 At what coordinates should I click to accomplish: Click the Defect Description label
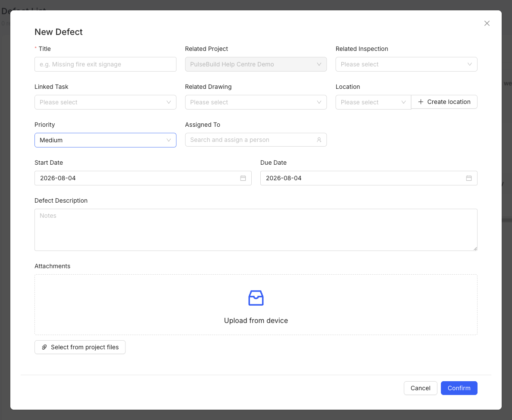click(61, 201)
